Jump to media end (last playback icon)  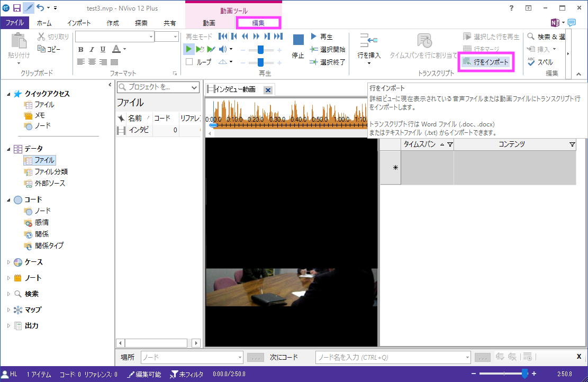point(278,37)
